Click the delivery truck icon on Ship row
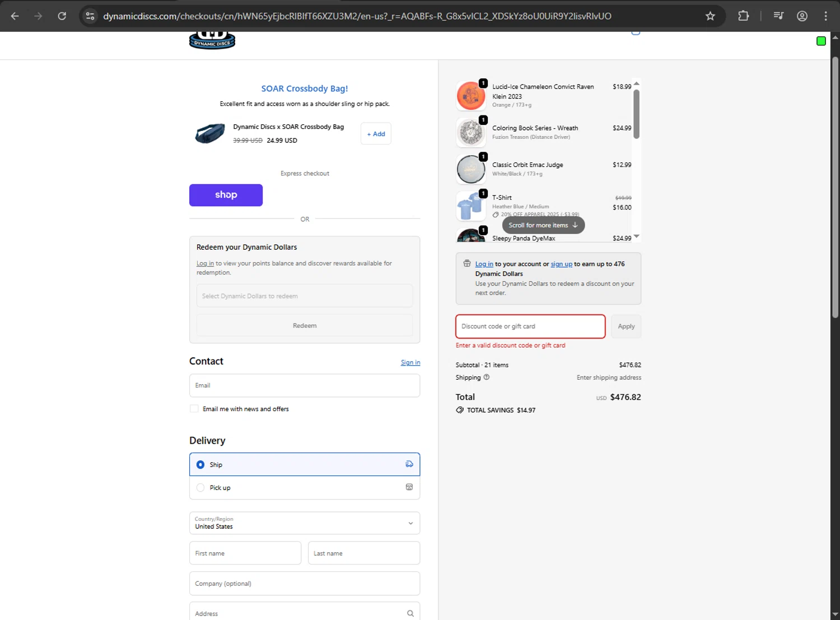The height and width of the screenshot is (620, 840). 409,464
